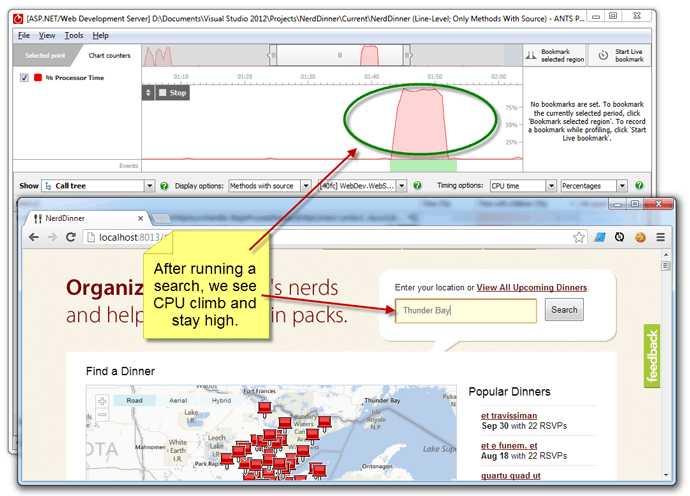Screen dimensions: 690x496
Task: Click the location input containing Thunder Bay
Action: pyautogui.click(x=465, y=311)
